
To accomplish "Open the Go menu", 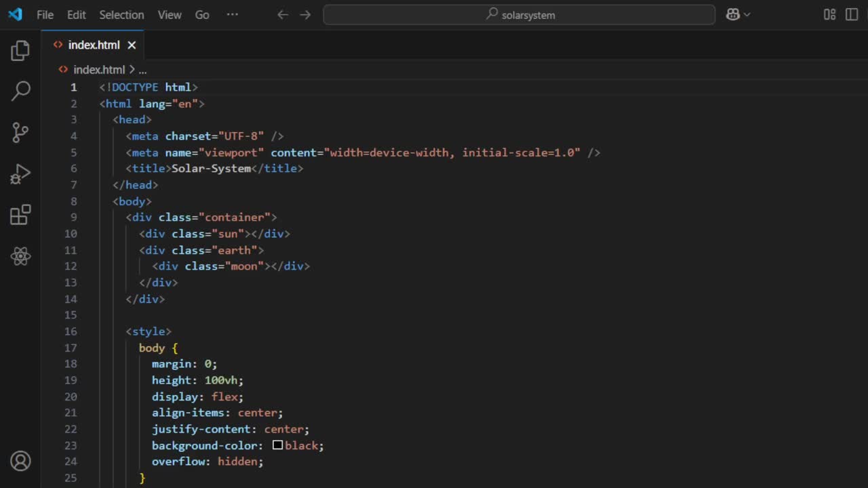I will coord(202,15).
